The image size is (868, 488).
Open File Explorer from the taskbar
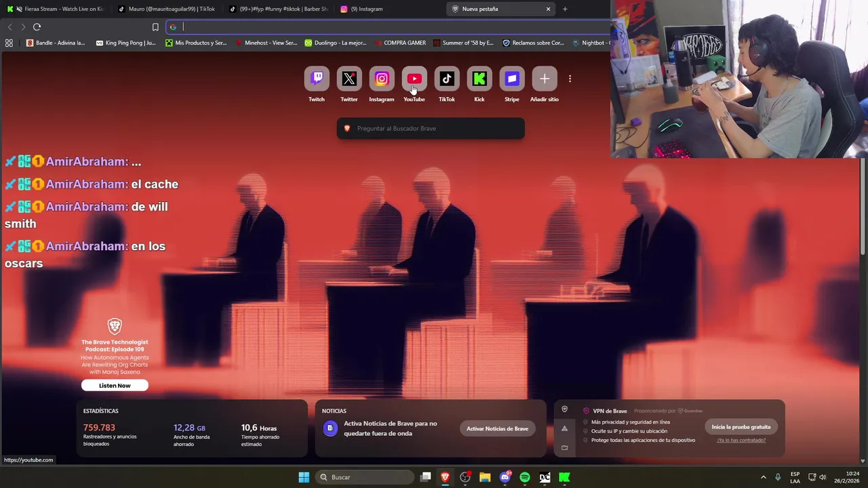click(485, 477)
